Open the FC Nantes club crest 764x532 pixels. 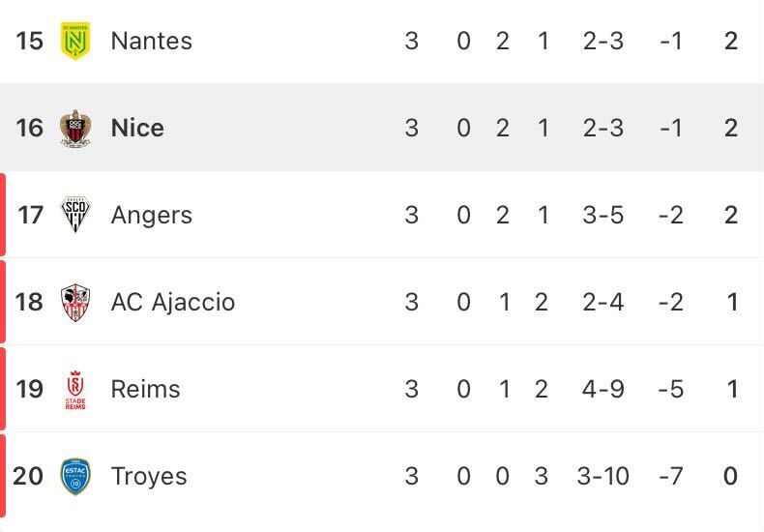(75, 41)
